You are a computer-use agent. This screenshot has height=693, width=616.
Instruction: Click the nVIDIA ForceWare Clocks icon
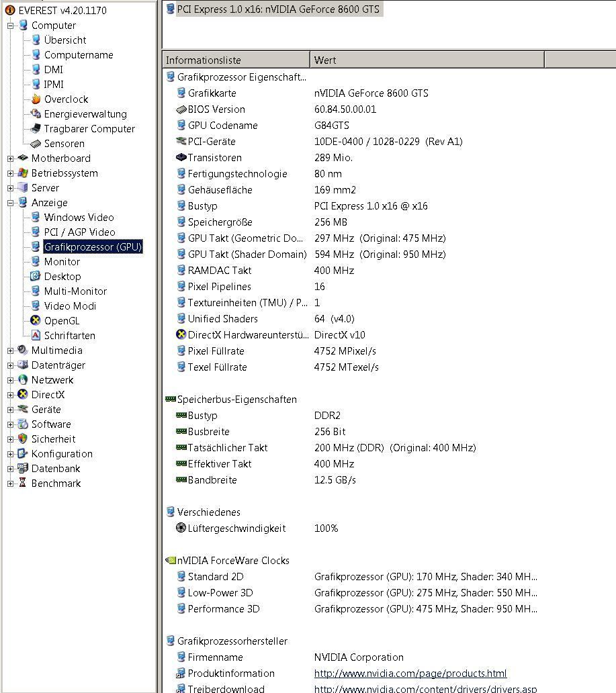point(170,561)
